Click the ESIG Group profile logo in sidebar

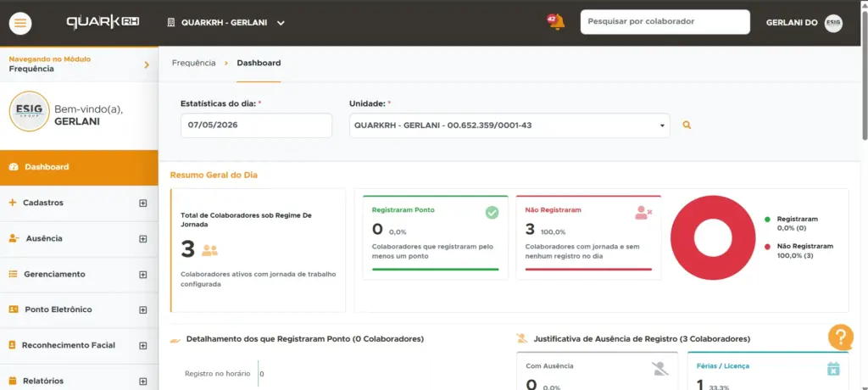pyautogui.click(x=30, y=111)
